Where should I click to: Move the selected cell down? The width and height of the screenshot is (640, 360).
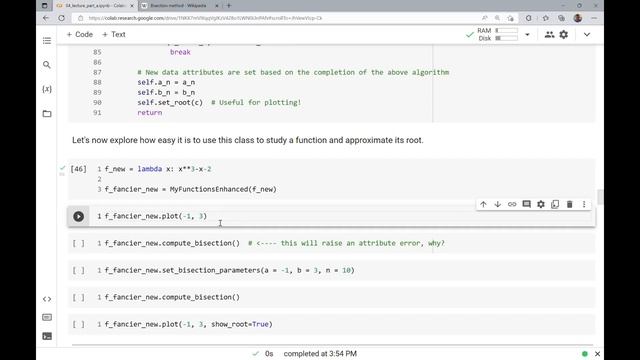(x=498, y=204)
